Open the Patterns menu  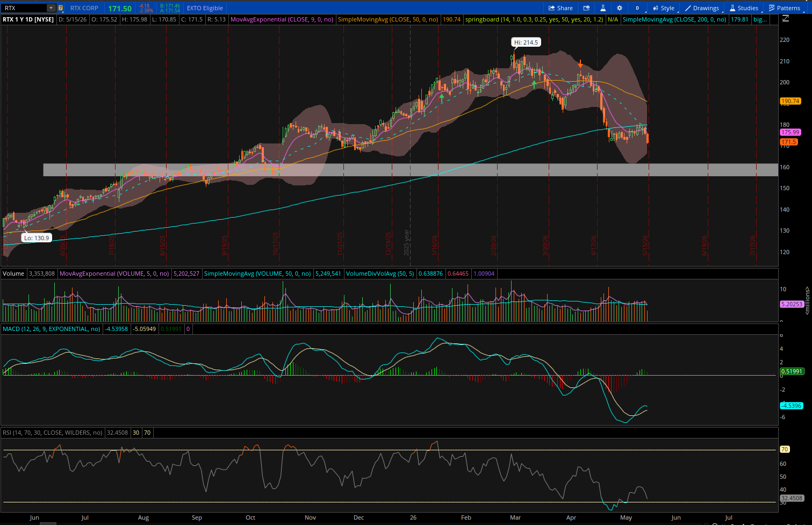click(784, 8)
